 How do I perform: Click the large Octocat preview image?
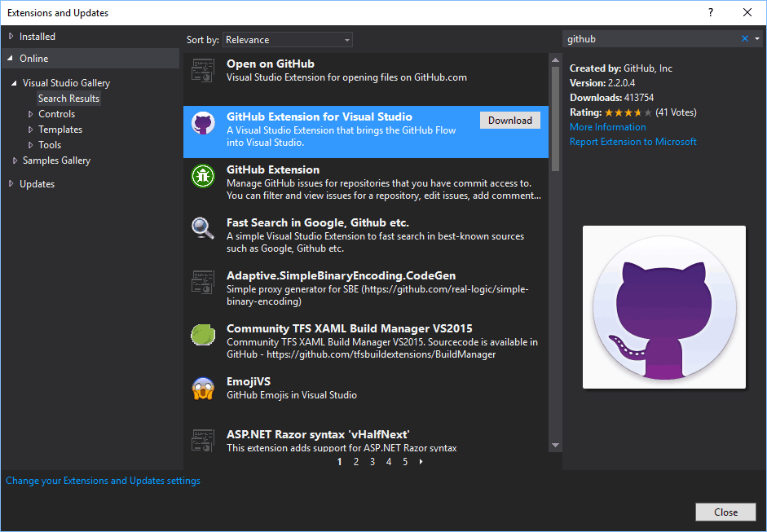(663, 307)
